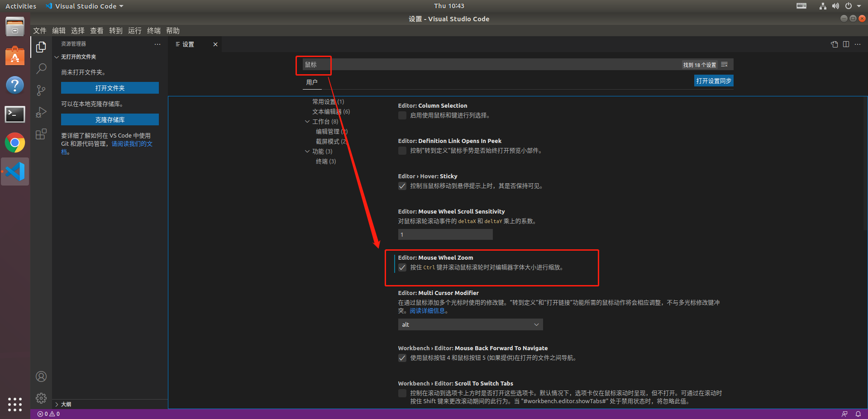868x419 pixels.
Task: Launch Google Chrome from dock
Action: [x=15, y=143]
